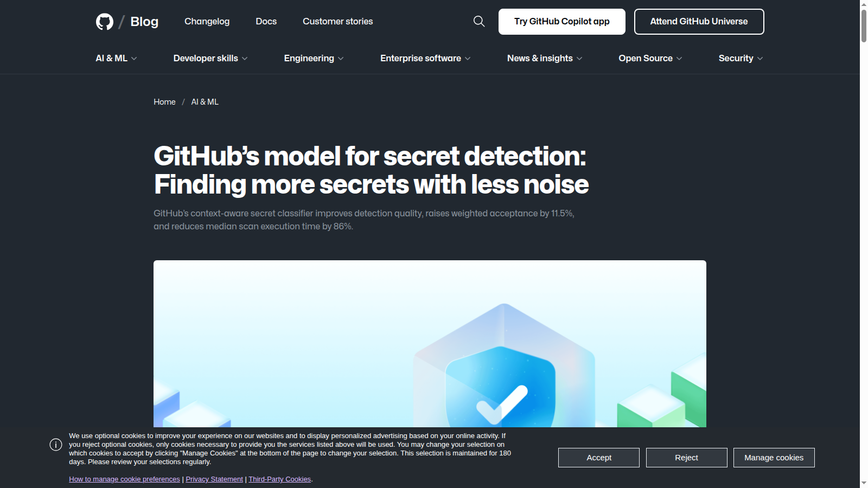The width and height of the screenshot is (868, 488).
Task: Open the Privacy Statement link
Action: pos(214,479)
